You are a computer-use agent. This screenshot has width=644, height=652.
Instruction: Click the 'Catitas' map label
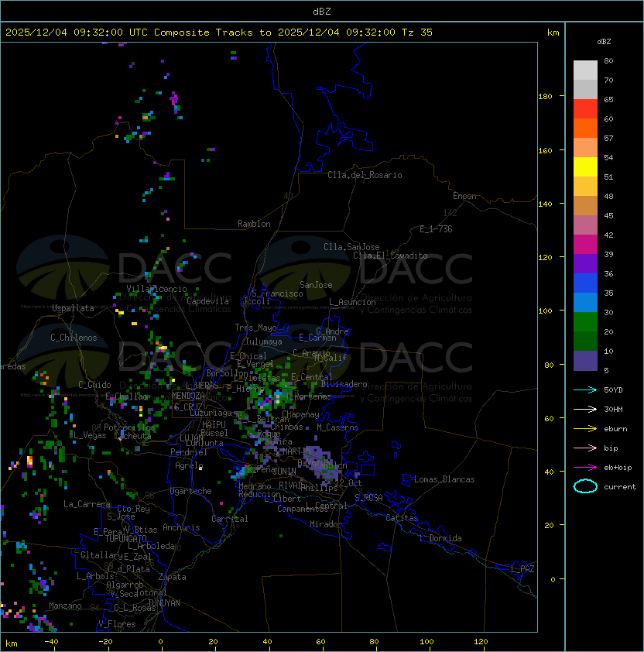tap(402, 518)
